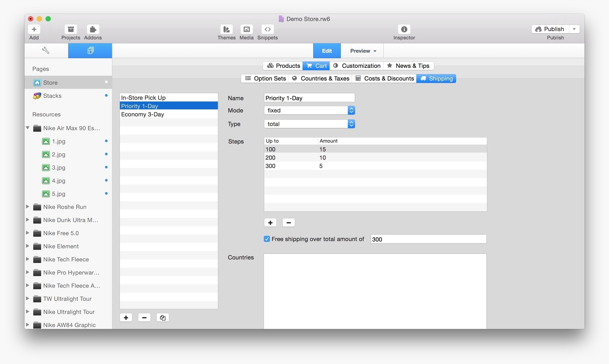This screenshot has width=609, height=364.
Task: Expand the Nike Roshe Run folder
Action: tap(28, 207)
